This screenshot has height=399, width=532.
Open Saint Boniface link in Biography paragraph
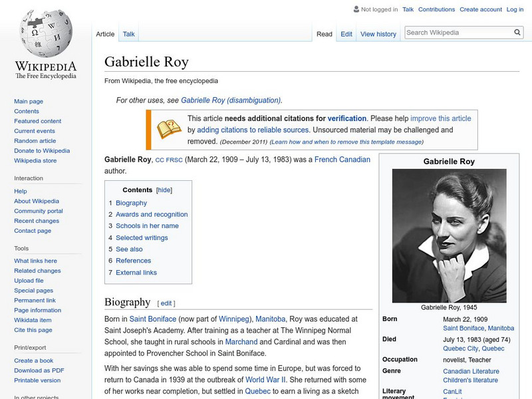[x=153, y=319]
